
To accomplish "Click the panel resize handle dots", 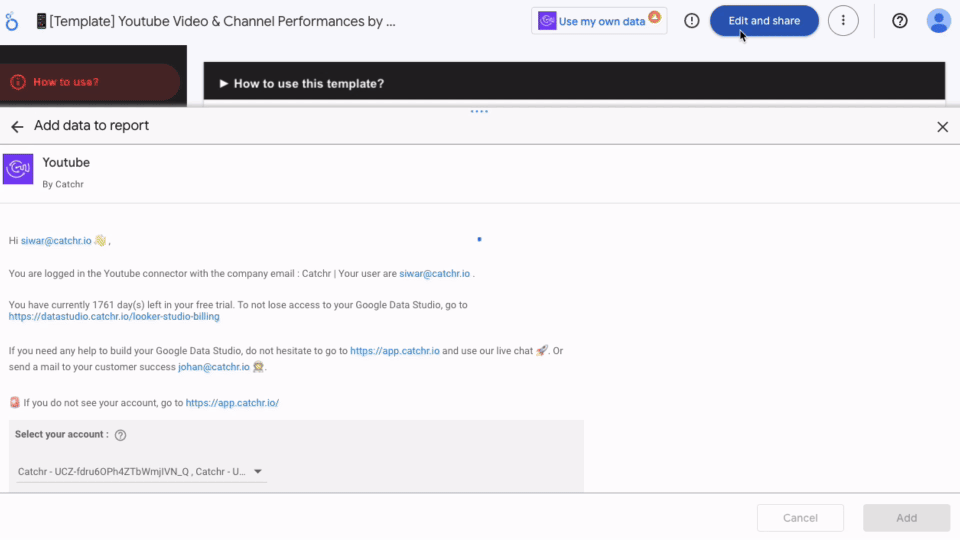I will click(x=479, y=111).
